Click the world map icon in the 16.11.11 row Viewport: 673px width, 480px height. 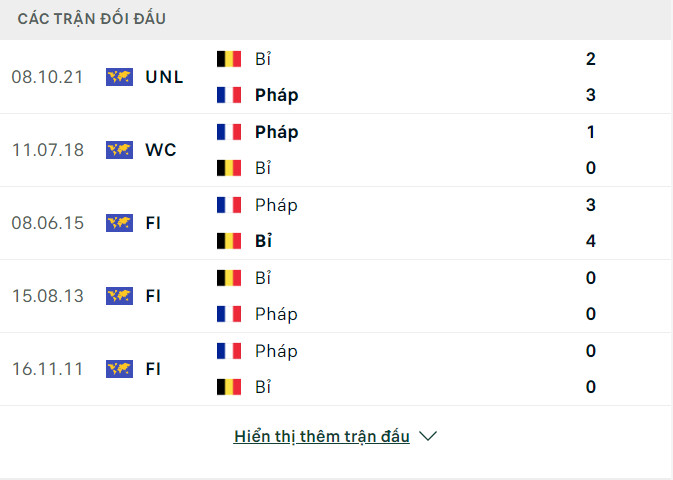119,369
